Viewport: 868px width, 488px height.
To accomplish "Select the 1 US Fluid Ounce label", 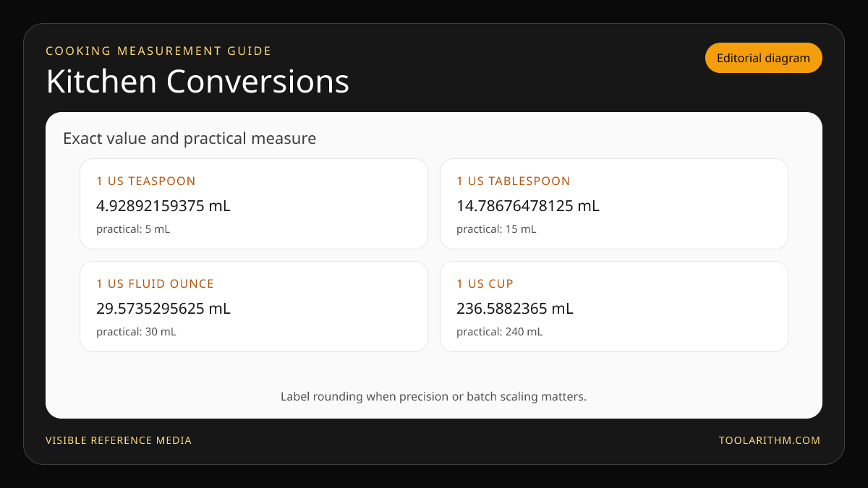I will coord(156,283).
